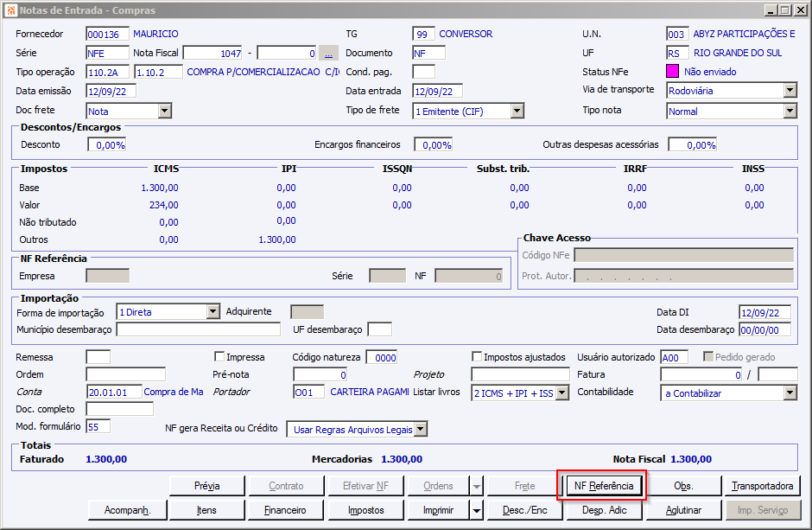This screenshot has width=812, height=530.
Task: Click the arrow beside the Ordens button
Action: point(476,486)
